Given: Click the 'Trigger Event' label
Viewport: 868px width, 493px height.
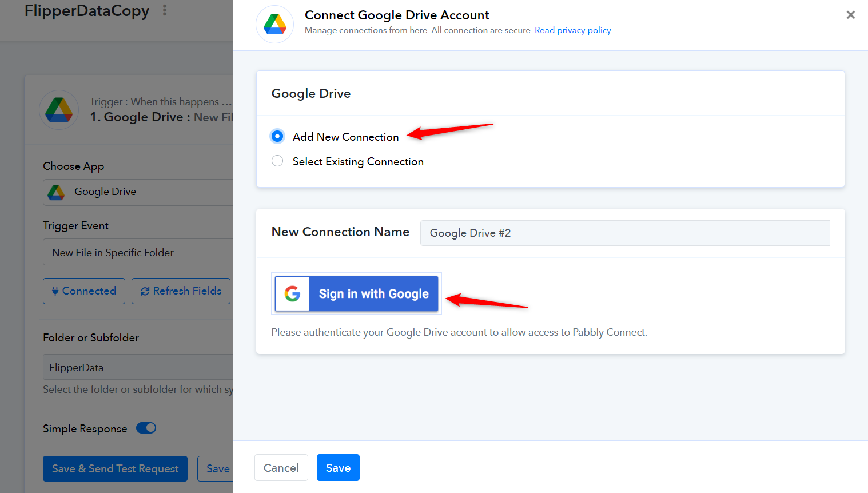Looking at the screenshot, I should tap(75, 226).
